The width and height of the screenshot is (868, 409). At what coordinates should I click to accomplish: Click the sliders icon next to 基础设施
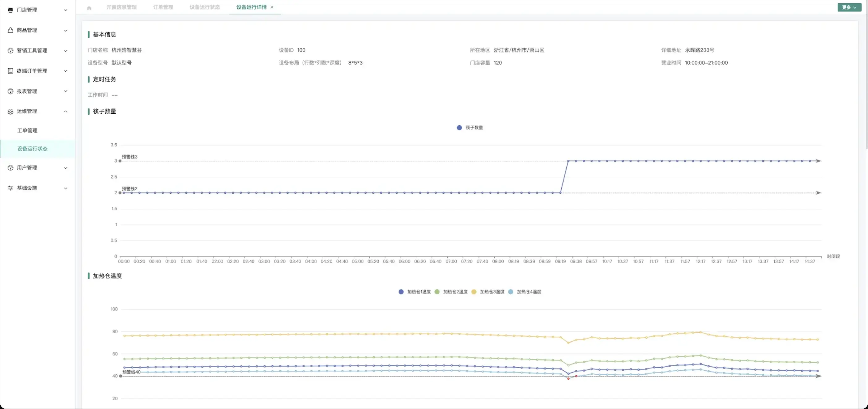coord(11,188)
